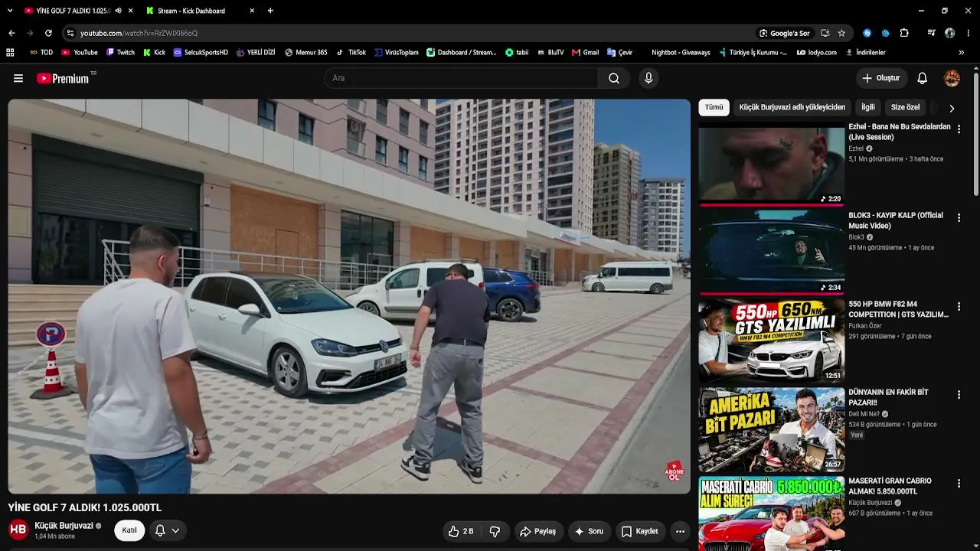This screenshot has width=980, height=551.
Task: Click the Oluştur create button
Action: pyautogui.click(x=881, y=78)
